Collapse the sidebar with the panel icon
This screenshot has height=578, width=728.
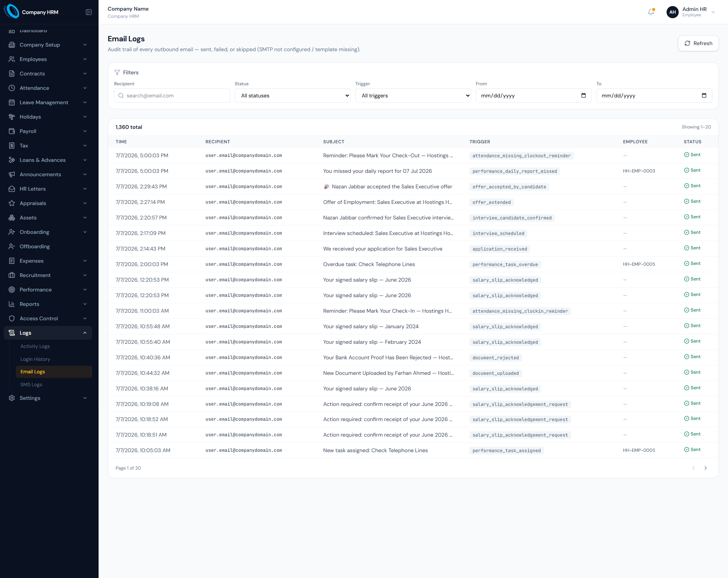click(x=89, y=12)
